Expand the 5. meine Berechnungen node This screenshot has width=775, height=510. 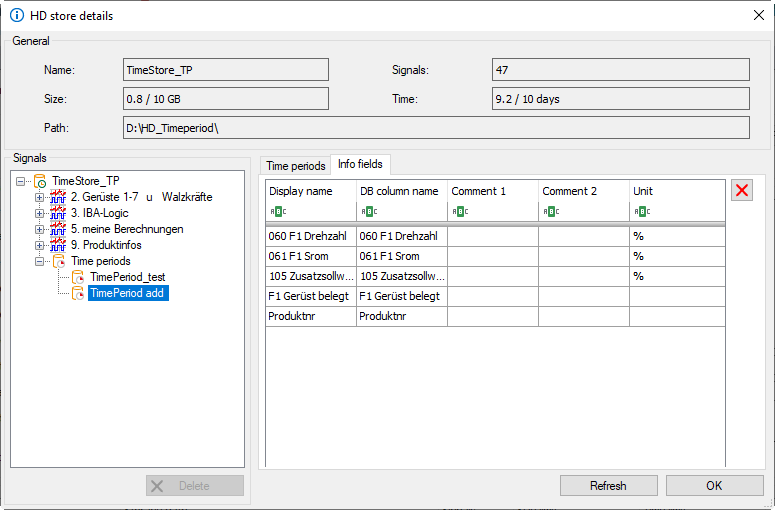pos(39,229)
